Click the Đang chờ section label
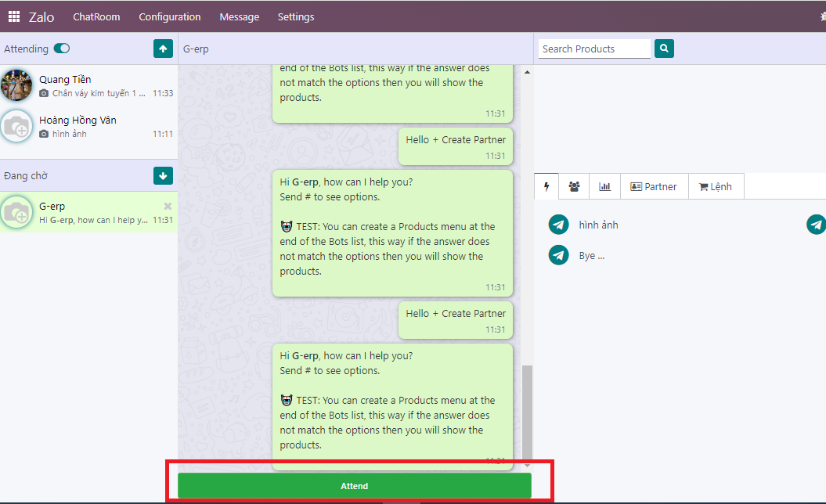Viewport: 826px width, 504px height. [26, 175]
